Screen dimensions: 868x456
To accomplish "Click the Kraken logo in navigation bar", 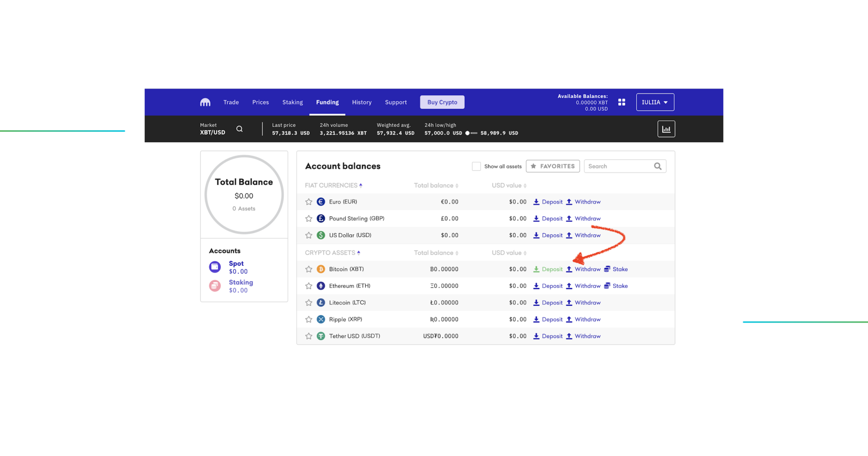I will point(205,102).
